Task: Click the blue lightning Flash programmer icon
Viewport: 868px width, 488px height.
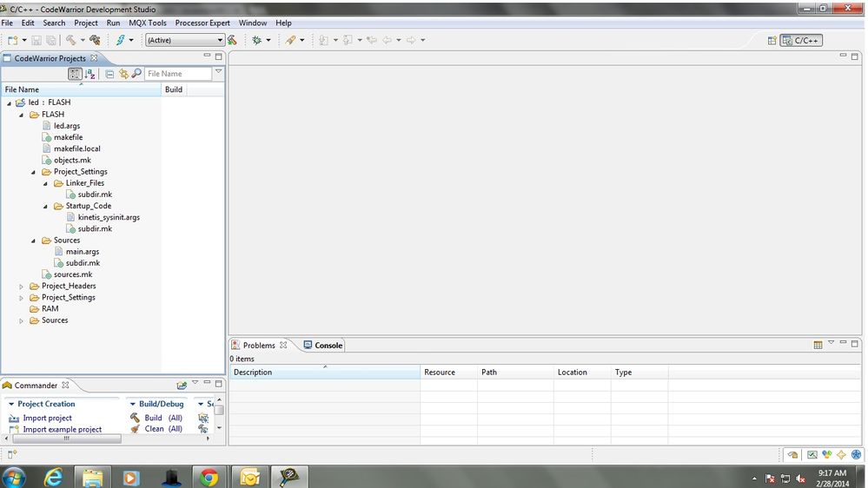Action: pyautogui.click(x=120, y=40)
